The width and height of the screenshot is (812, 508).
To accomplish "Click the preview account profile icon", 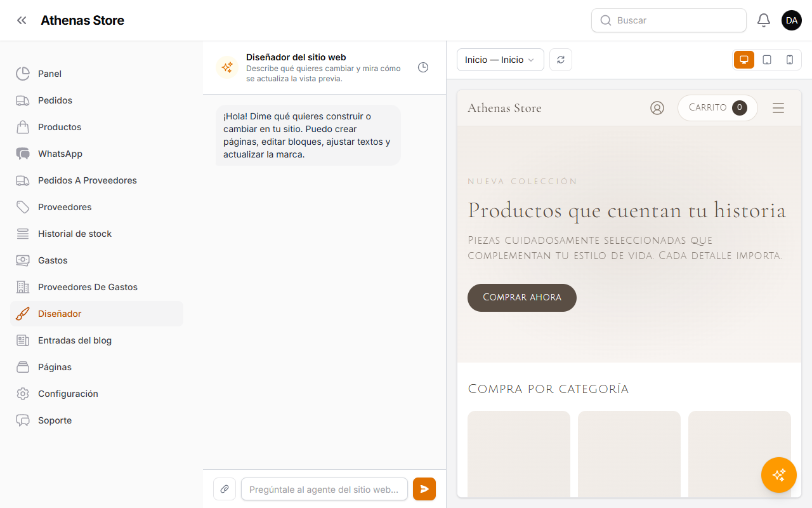I will coord(657,108).
